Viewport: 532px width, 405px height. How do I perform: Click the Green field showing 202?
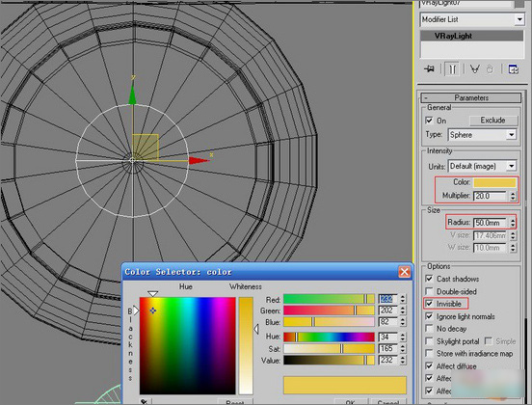[387, 310]
